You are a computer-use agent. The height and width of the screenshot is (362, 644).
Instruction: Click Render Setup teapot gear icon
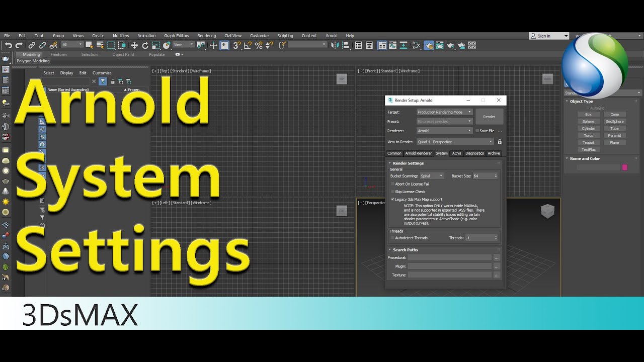429,45
